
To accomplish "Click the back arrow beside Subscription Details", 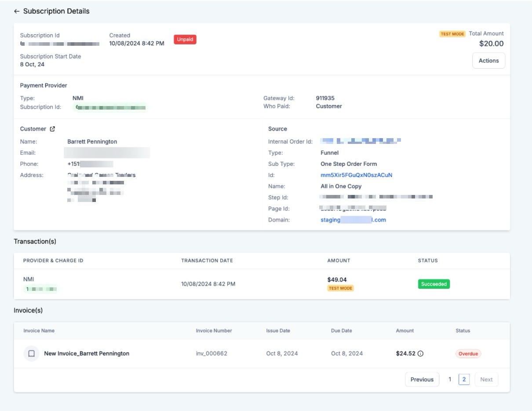I will click(17, 11).
